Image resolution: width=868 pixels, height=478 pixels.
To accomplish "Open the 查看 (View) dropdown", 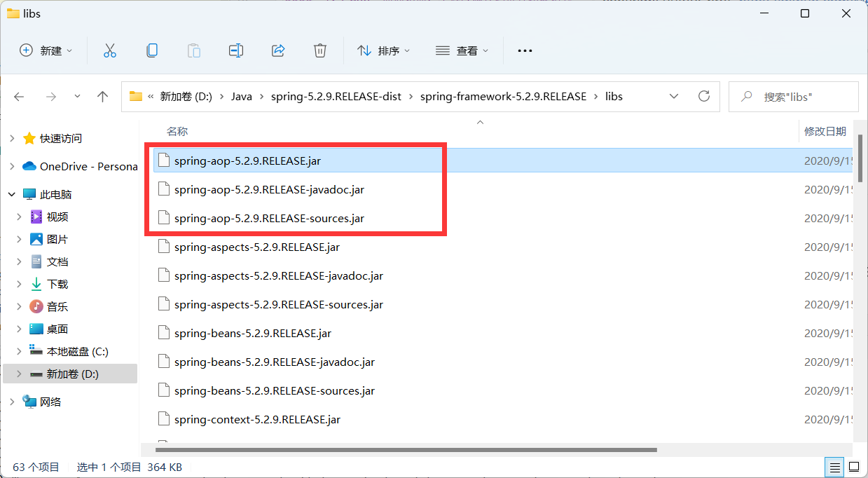I will tap(462, 50).
